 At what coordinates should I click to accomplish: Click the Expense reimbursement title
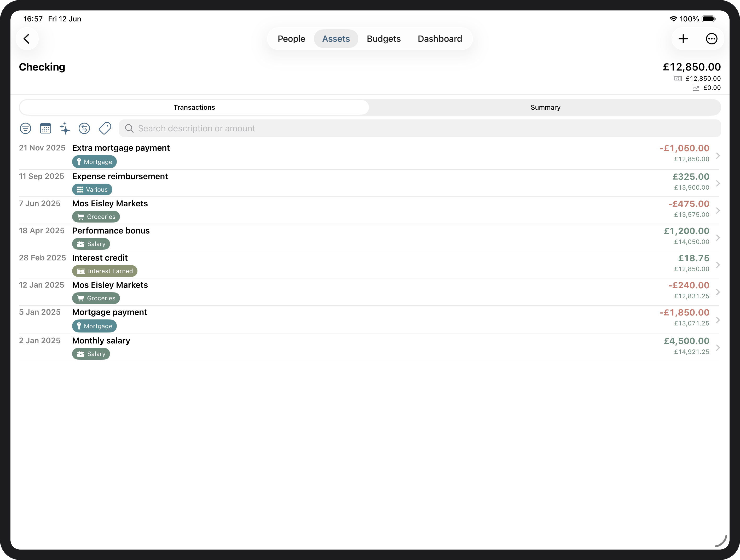tap(120, 177)
